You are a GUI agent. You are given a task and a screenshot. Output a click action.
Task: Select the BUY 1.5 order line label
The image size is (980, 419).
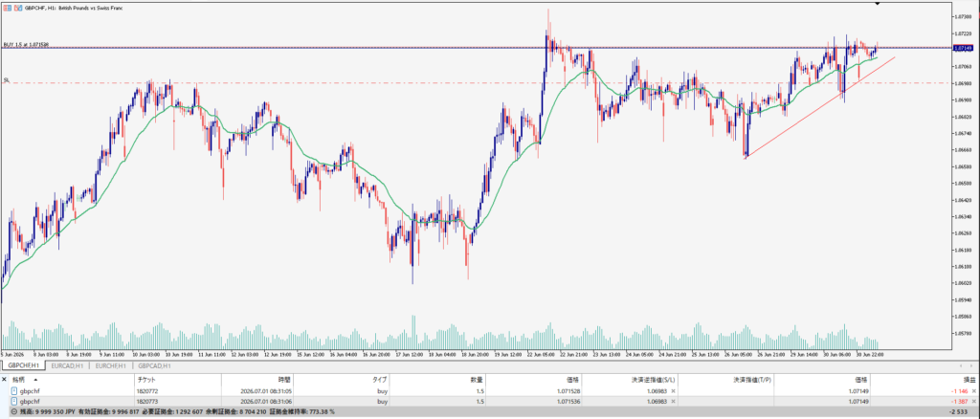tap(26, 45)
